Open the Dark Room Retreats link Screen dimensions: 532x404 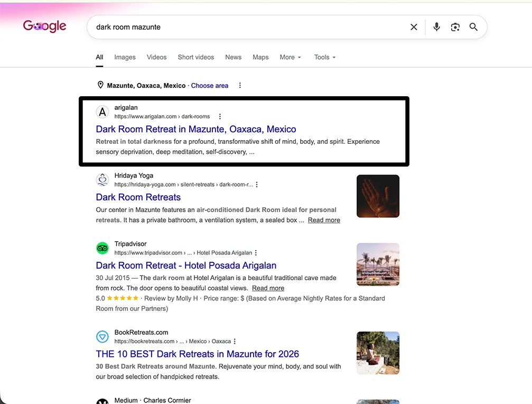[138, 197]
